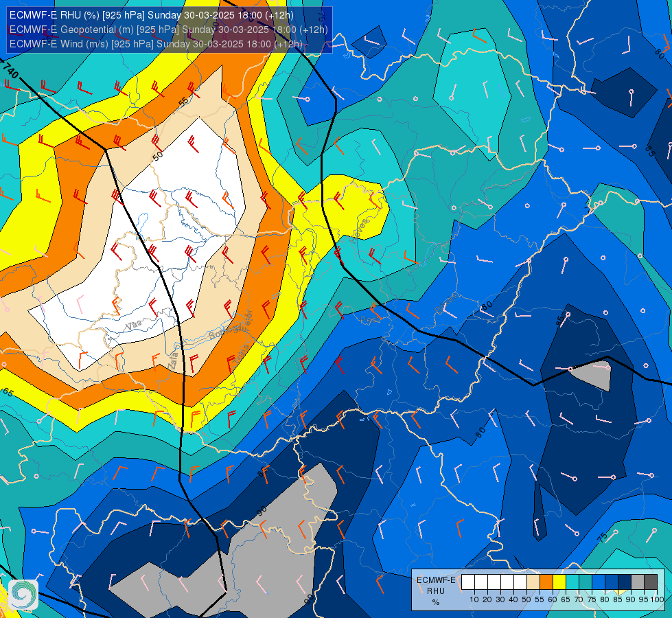The width and height of the screenshot is (672, 618).
Task: Click the '%' unit label in the legend
Action: pos(435,602)
